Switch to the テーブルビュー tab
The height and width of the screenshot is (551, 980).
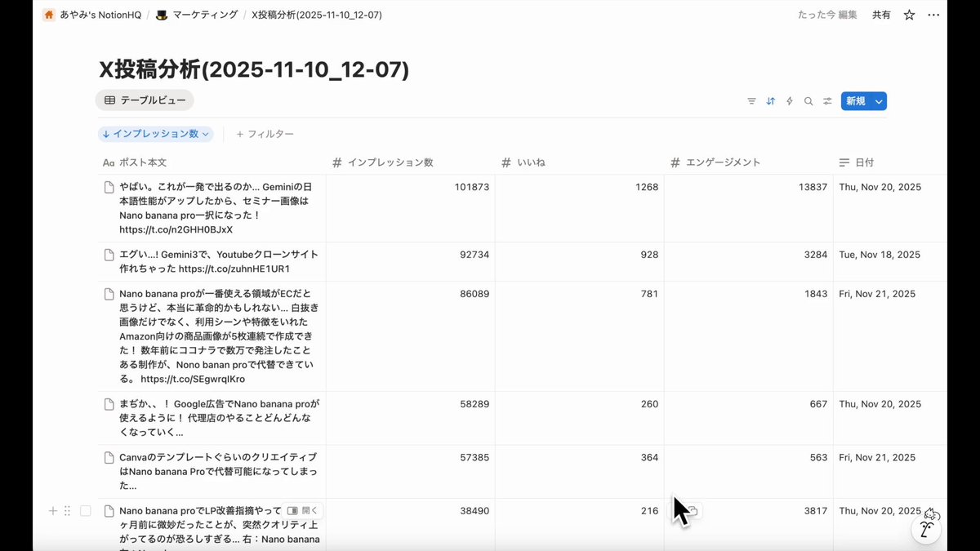click(x=145, y=100)
